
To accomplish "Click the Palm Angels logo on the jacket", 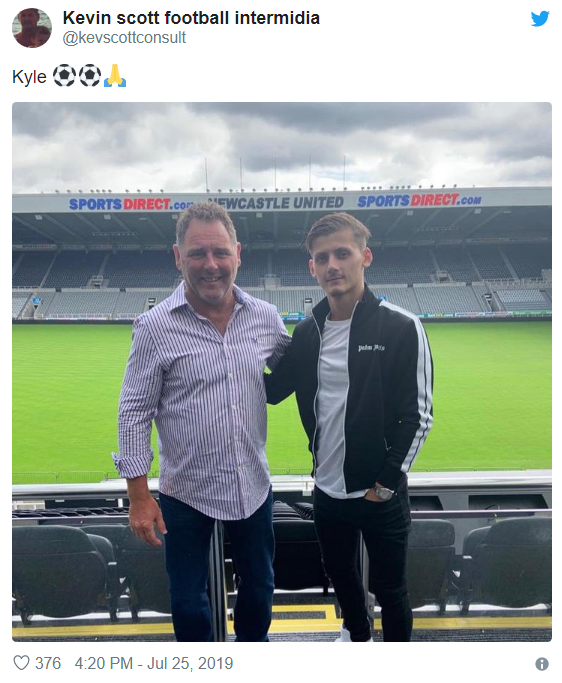I will (371, 348).
